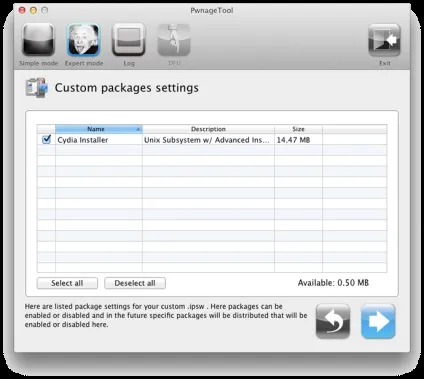Click the Unix Subsystem description cell
Image resolution: width=424 pixels, height=379 pixels.
208,140
